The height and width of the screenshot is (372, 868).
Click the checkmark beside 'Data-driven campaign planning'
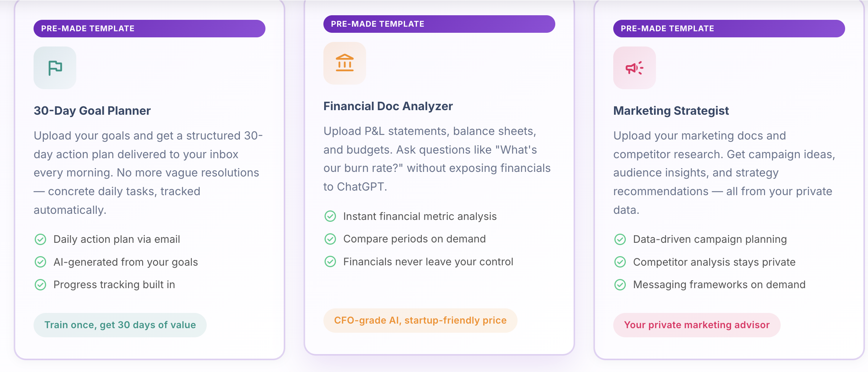620,239
